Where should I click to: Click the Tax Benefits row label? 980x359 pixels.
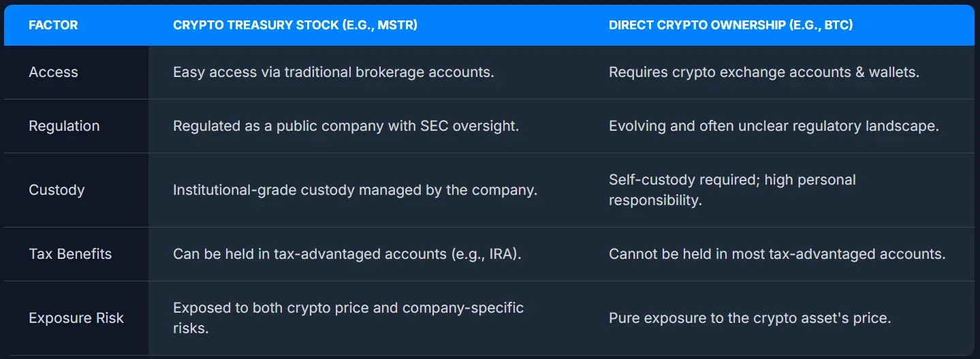click(70, 254)
